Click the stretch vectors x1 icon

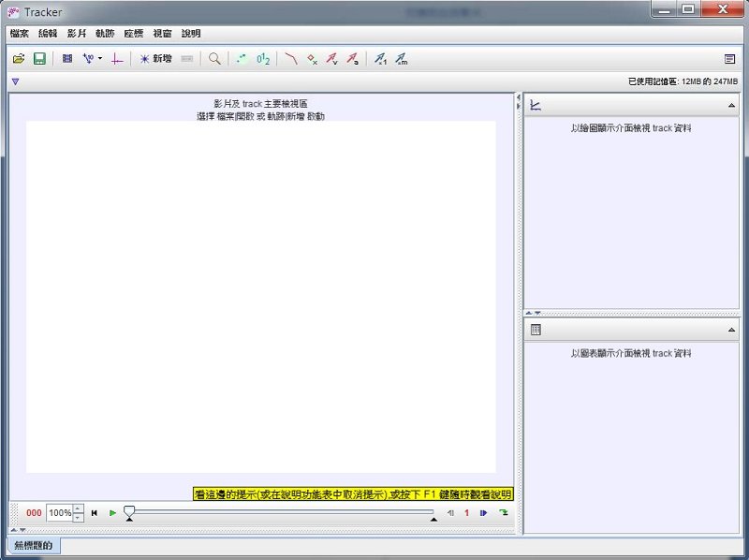tap(380, 59)
